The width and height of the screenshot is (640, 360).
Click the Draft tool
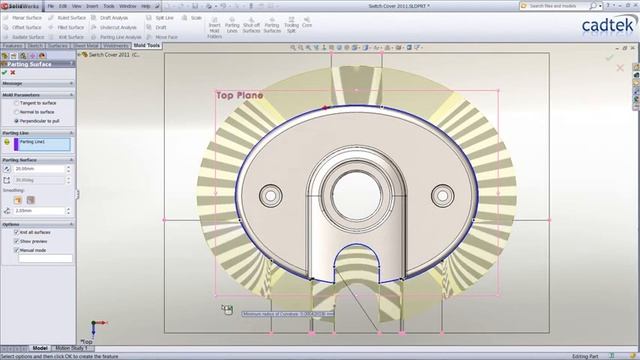click(x=156, y=27)
